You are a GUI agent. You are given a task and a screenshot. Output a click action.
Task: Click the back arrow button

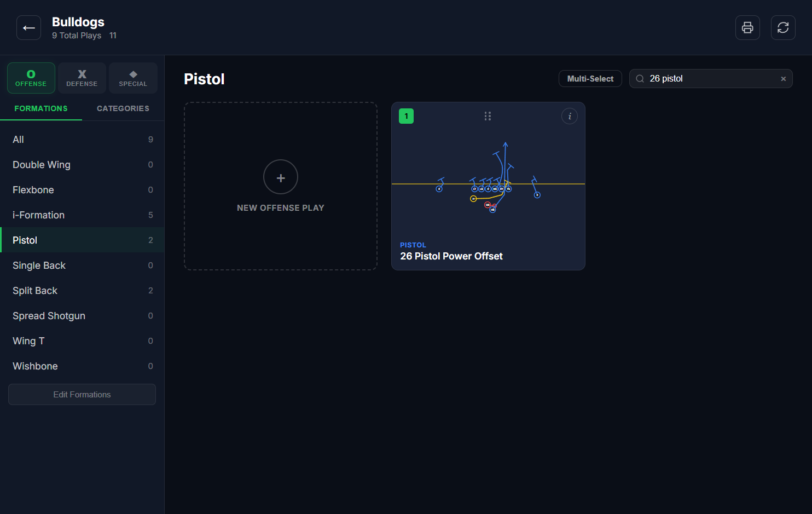pos(28,27)
